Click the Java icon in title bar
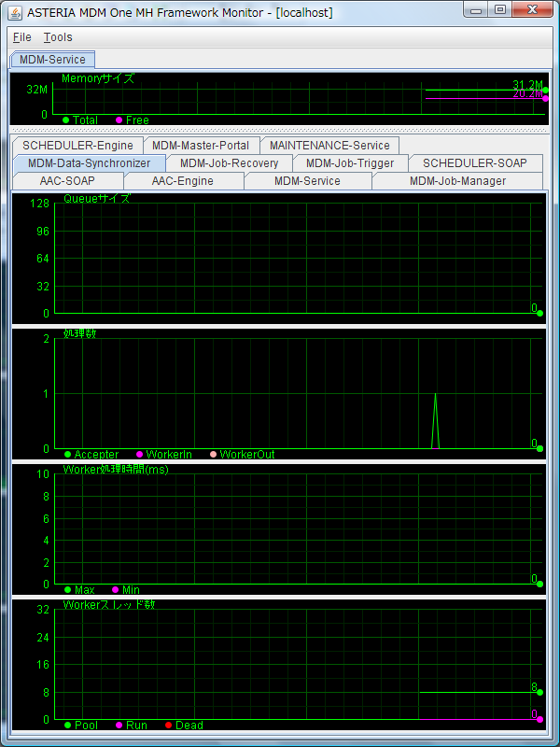This screenshot has height=747, width=560. pyautogui.click(x=16, y=12)
